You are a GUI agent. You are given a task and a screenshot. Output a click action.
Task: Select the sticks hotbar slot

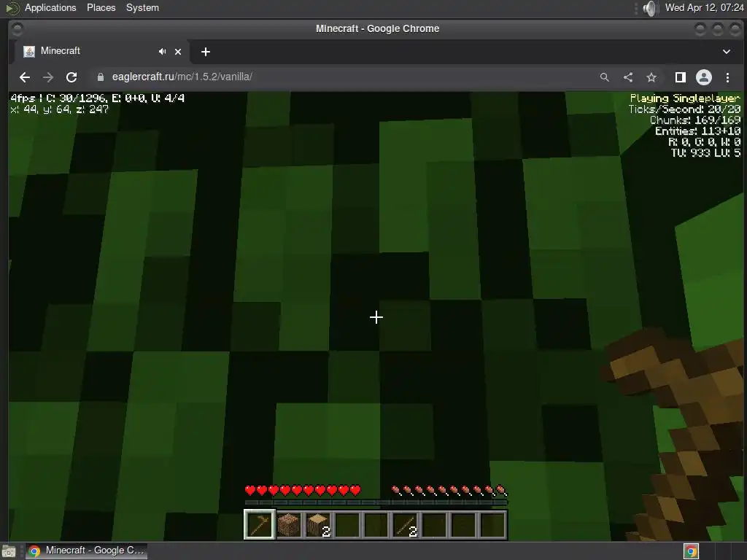[405, 525]
